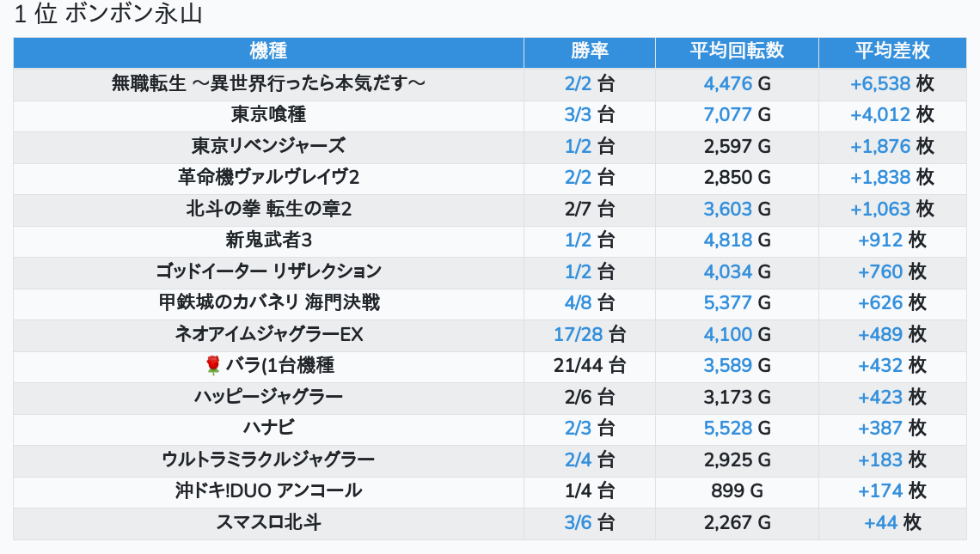Click the 平均回転数 column header
980x554 pixels.
pyautogui.click(x=737, y=52)
